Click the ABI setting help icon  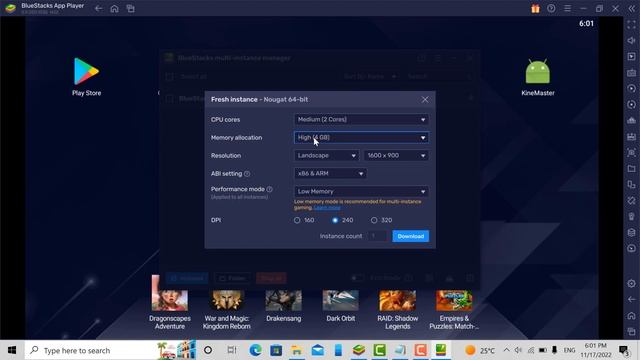[247, 174]
